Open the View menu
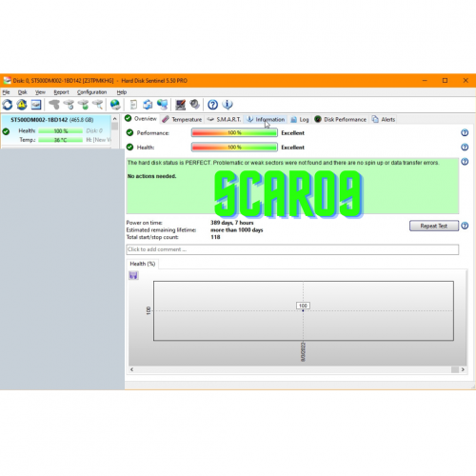 click(40, 92)
